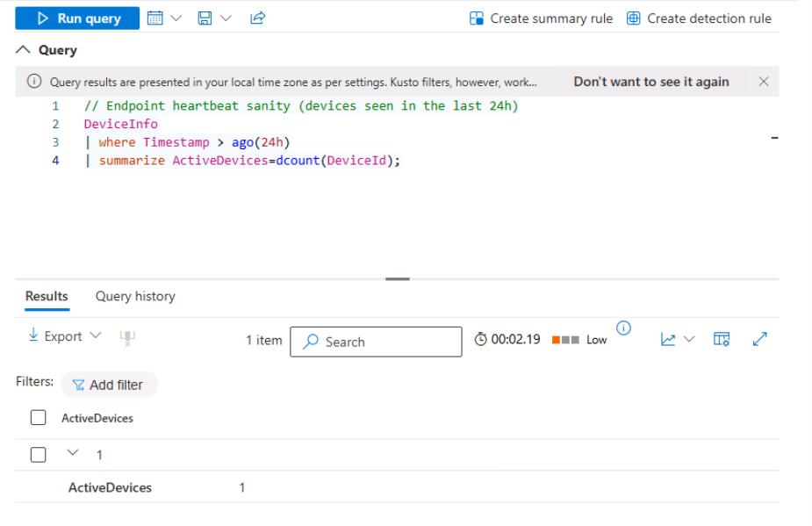This screenshot has width=812, height=526.
Task: Open the Query history tab
Action: click(135, 296)
